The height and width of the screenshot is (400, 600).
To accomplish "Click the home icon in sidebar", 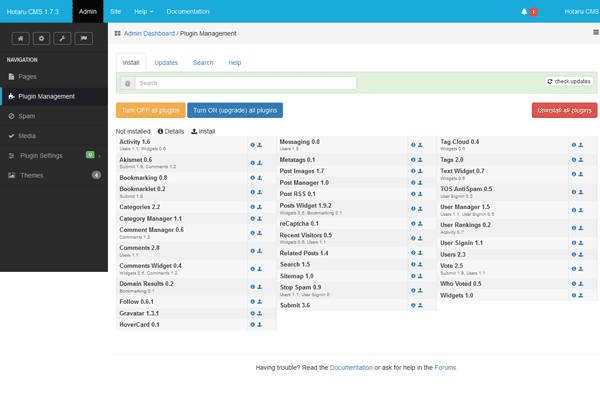I will (19, 38).
